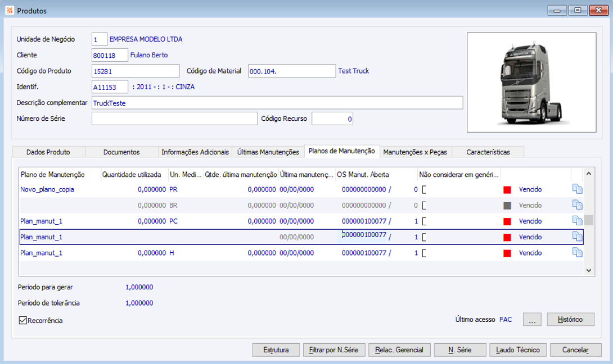Click the Número de Série field
Viewport: 613px width, 364px height.
(175, 119)
